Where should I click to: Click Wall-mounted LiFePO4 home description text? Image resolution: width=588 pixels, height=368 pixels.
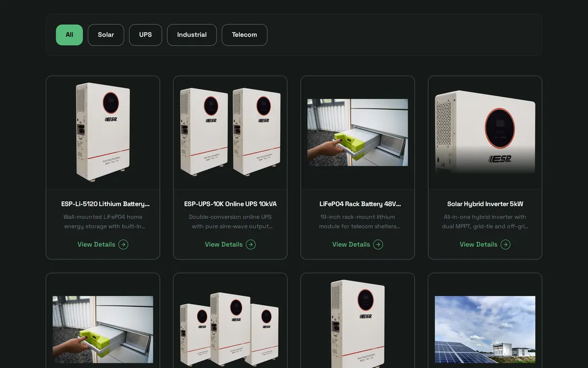click(104, 221)
